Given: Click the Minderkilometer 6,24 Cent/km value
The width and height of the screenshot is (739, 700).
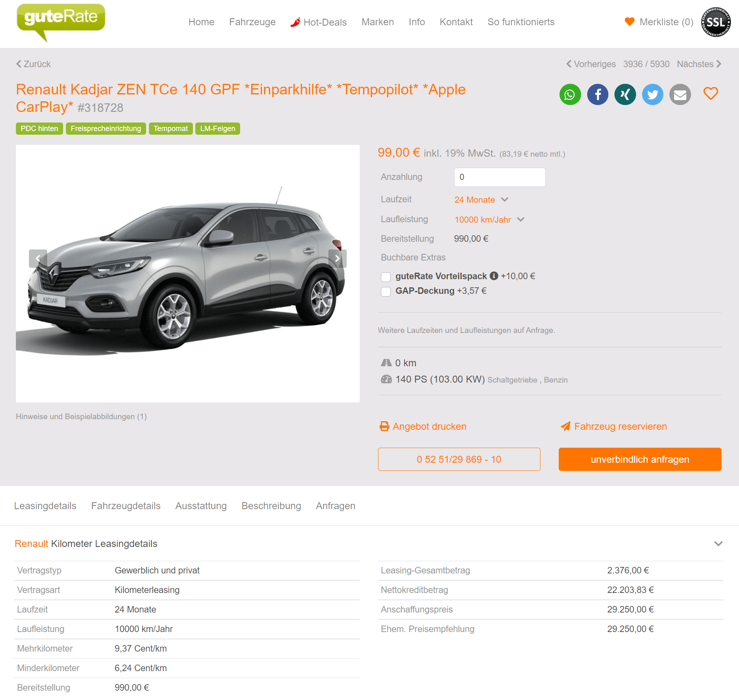Looking at the screenshot, I should coord(141,668).
